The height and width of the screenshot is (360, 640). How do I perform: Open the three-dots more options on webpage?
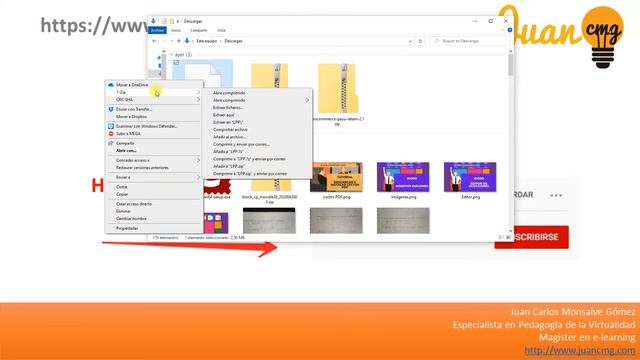(x=556, y=196)
